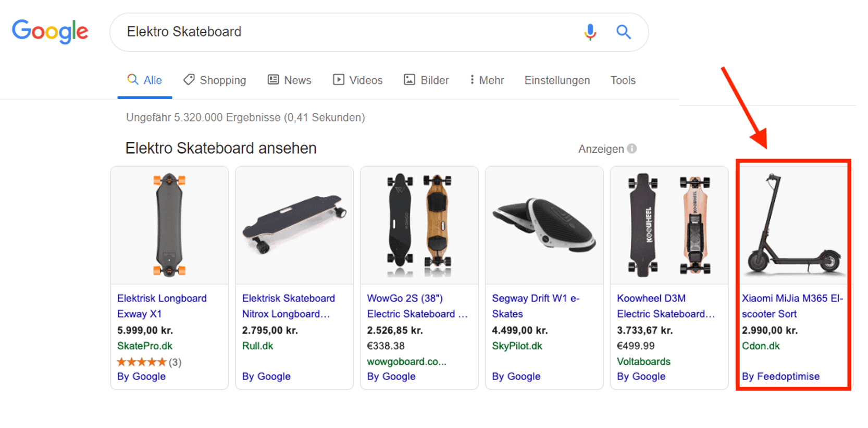Click the Koowheel D3M skateboard image

[669, 225]
